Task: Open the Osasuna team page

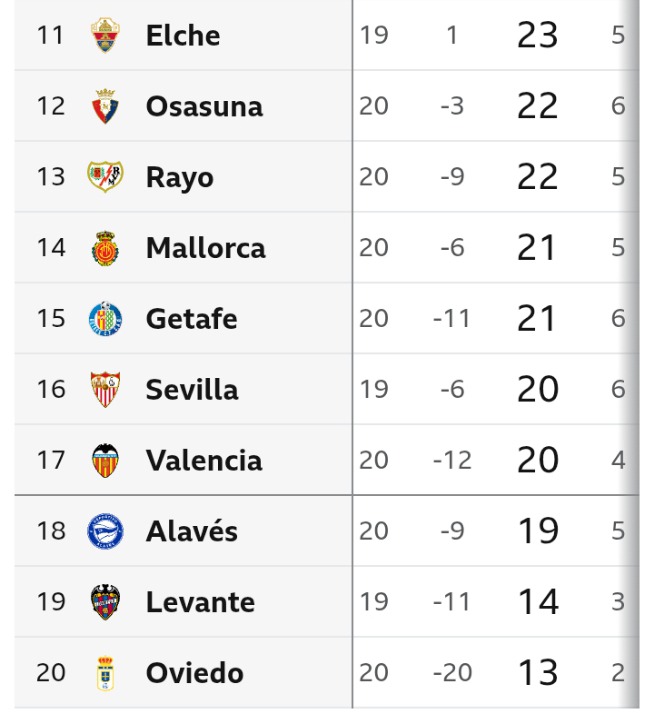Action: tap(204, 107)
